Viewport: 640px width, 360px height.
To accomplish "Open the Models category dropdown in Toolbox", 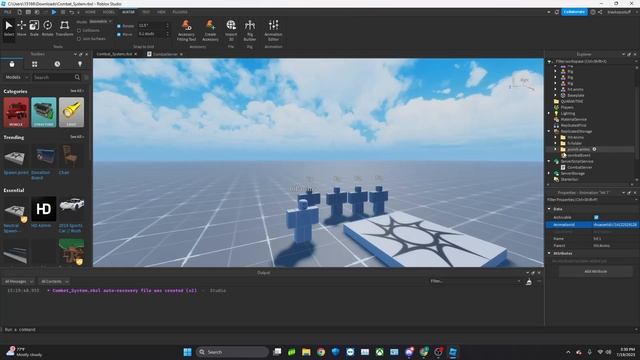I will 16,77.
